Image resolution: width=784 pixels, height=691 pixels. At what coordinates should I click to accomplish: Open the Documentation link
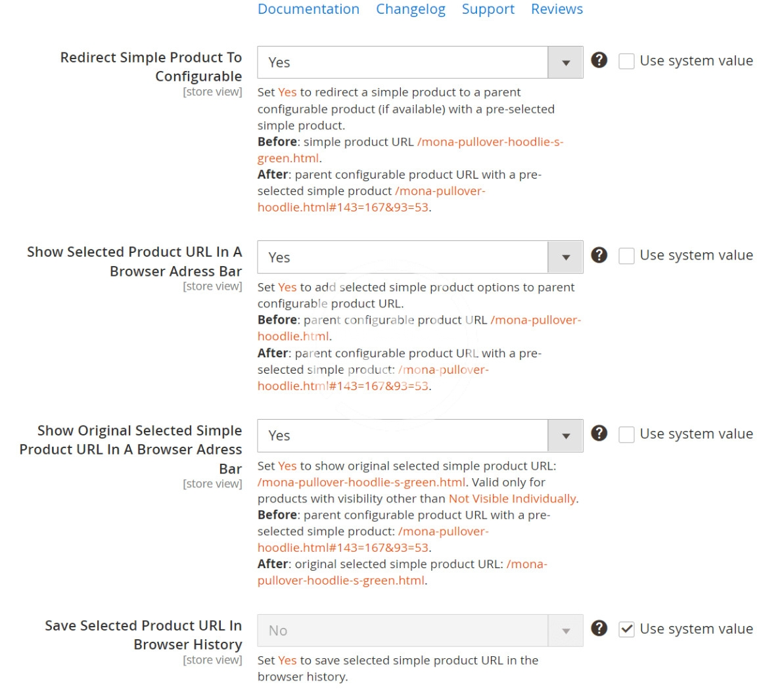pos(308,9)
